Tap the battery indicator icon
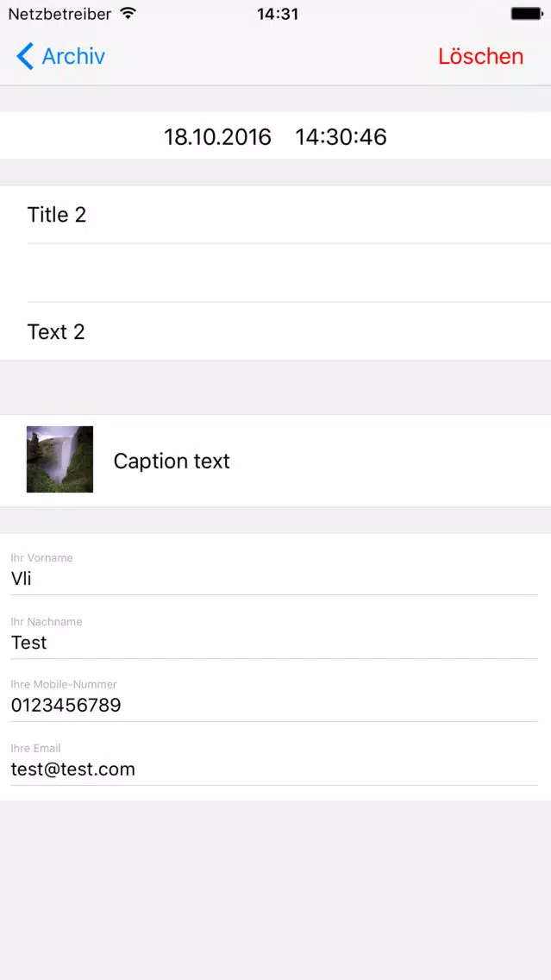This screenshot has height=980, width=551. point(526,13)
